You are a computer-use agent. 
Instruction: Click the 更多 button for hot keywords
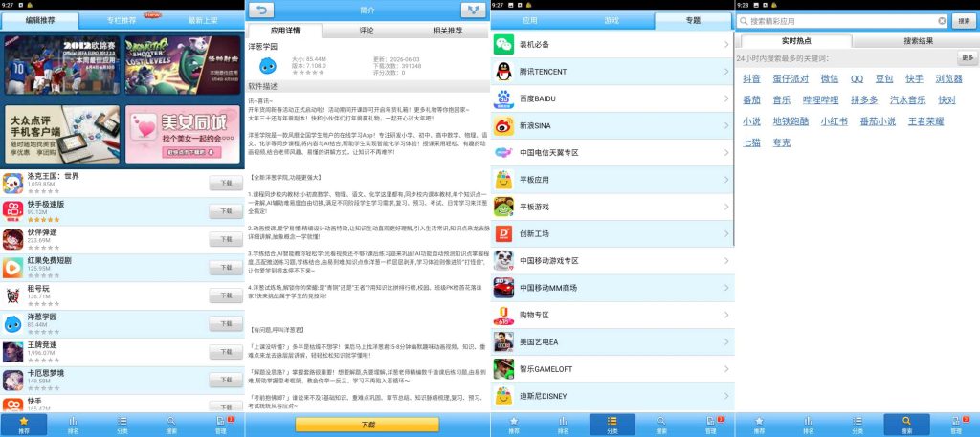pyautogui.click(x=968, y=58)
